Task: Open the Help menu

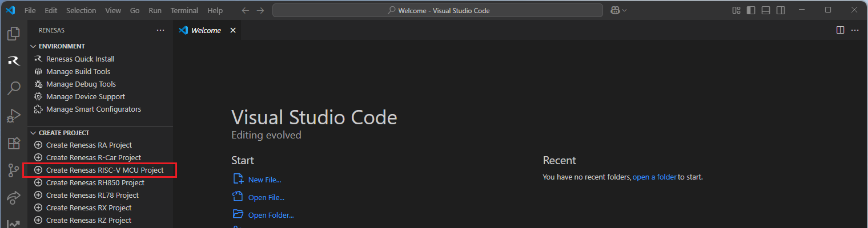Action: (x=215, y=10)
